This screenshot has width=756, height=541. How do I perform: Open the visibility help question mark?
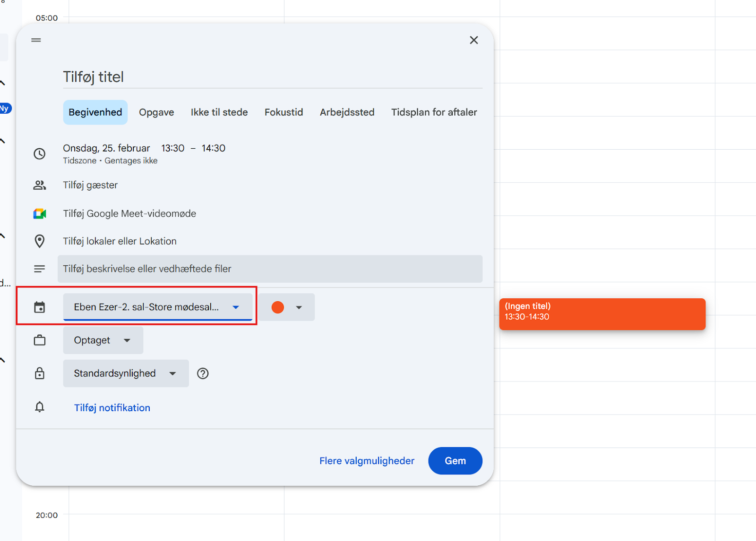pyautogui.click(x=203, y=373)
